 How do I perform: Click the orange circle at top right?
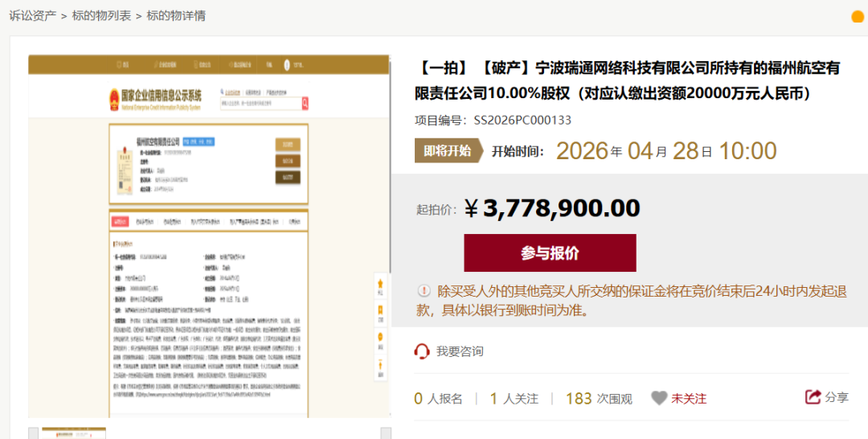tap(858, 17)
